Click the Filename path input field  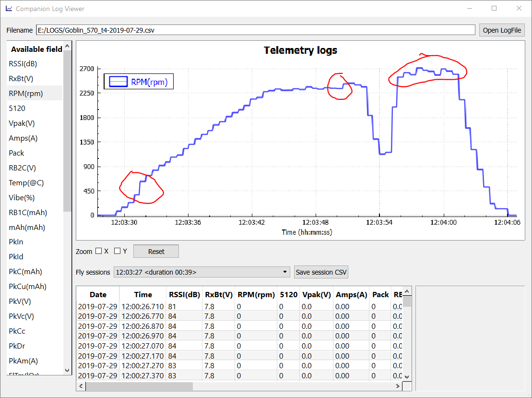(255, 30)
